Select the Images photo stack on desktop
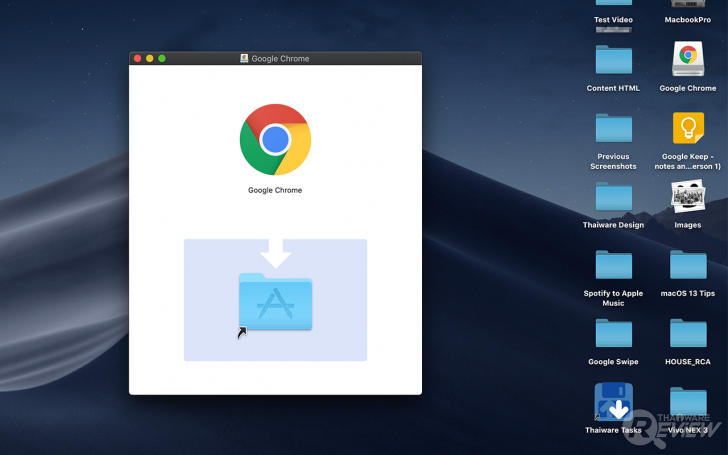The width and height of the screenshot is (728, 455). pos(688,196)
